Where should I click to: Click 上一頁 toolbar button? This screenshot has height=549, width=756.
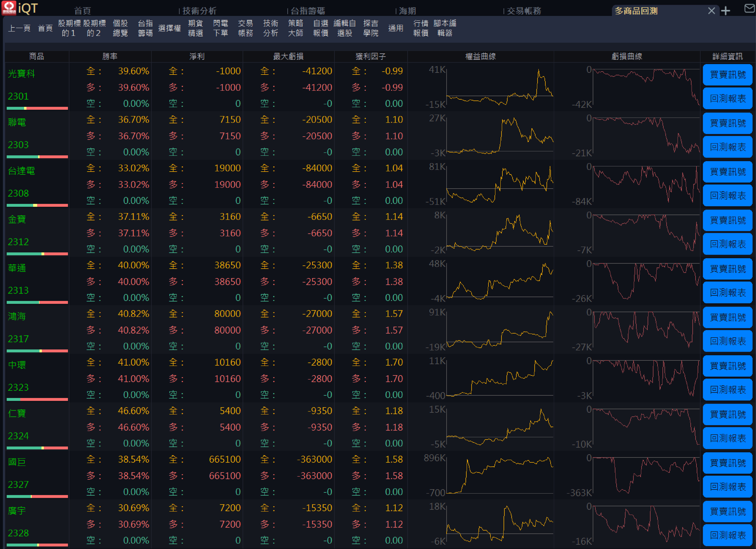pyautogui.click(x=19, y=28)
